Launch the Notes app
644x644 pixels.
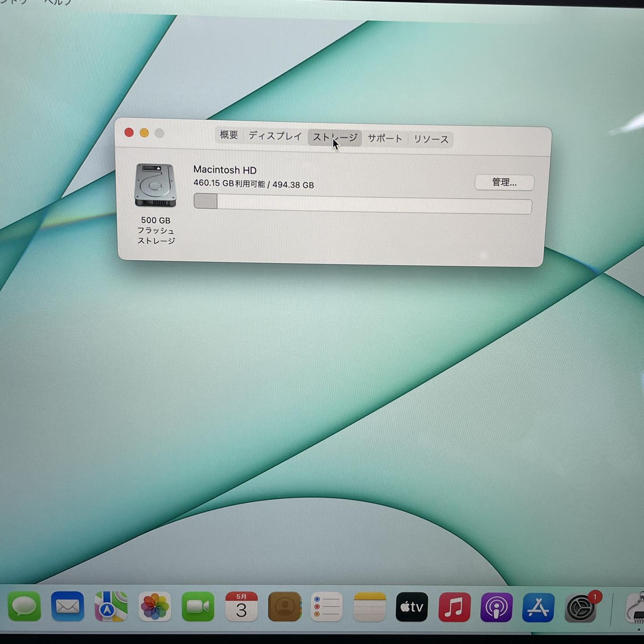tap(369, 607)
